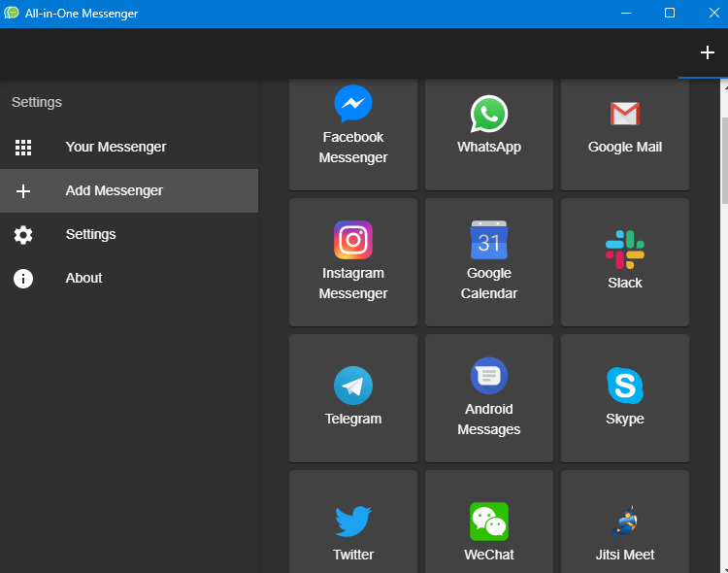This screenshot has width=728, height=573.
Task: Select Add Messenger menu entry
Action: pyautogui.click(x=129, y=191)
